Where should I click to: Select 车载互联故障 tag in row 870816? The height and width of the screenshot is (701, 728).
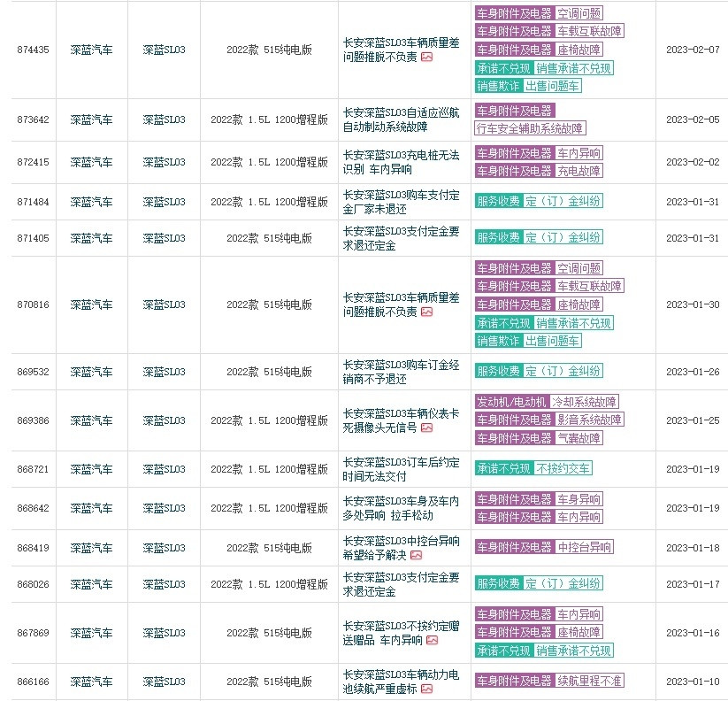[x=589, y=286]
